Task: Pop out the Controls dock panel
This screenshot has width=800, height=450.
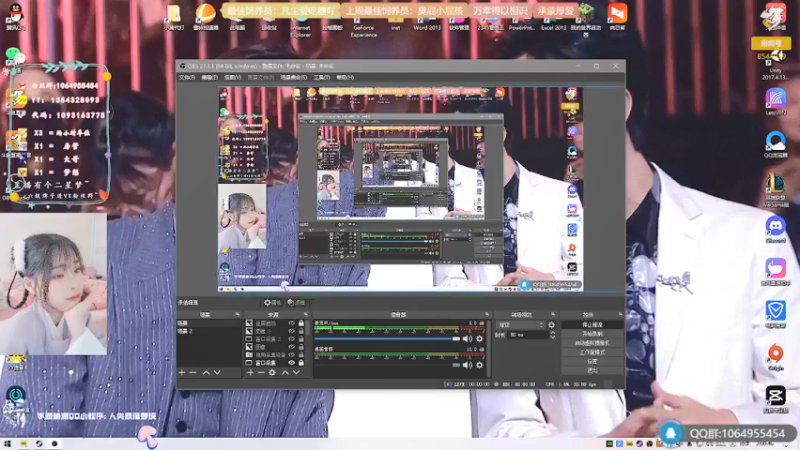Action: pos(620,315)
